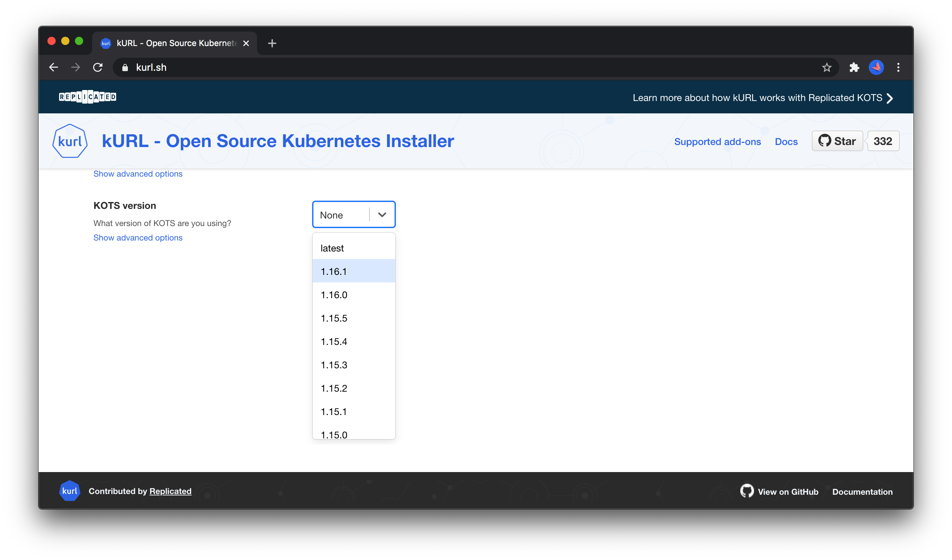This screenshot has width=952, height=560.
Task: Switch to the kURL browser tab
Action: click(170, 43)
